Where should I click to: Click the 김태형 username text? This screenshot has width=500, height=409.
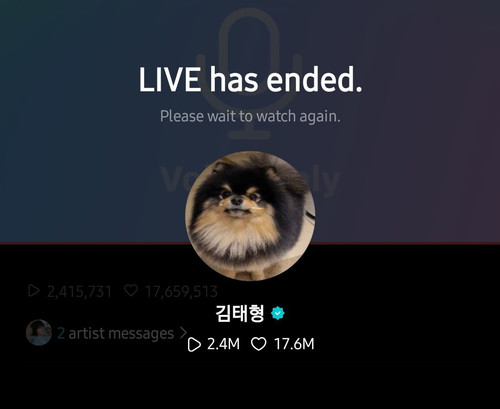[x=240, y=313]
